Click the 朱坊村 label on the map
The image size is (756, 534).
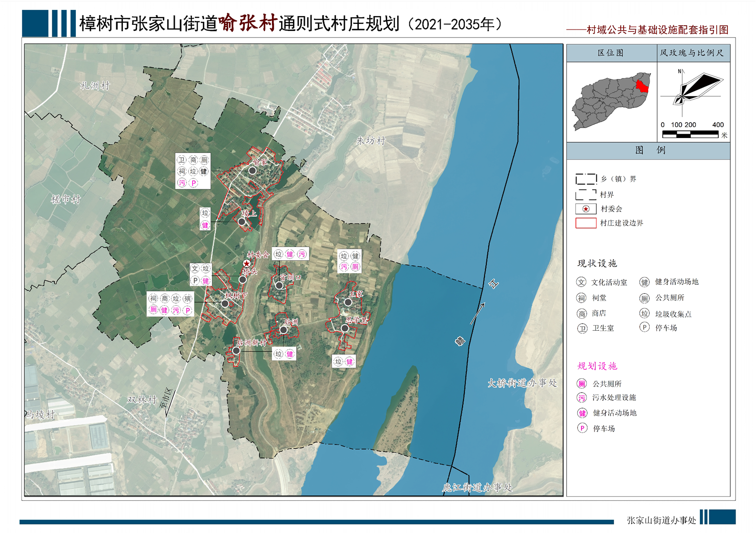(371, 140)
